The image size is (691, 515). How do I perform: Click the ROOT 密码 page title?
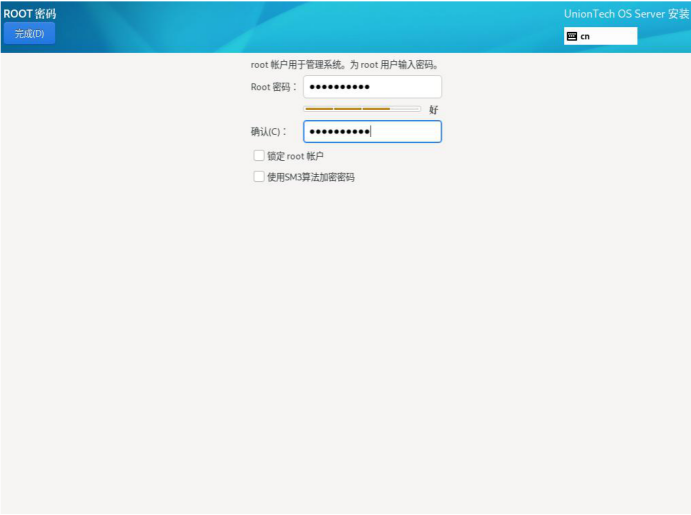tap(30, 14)
